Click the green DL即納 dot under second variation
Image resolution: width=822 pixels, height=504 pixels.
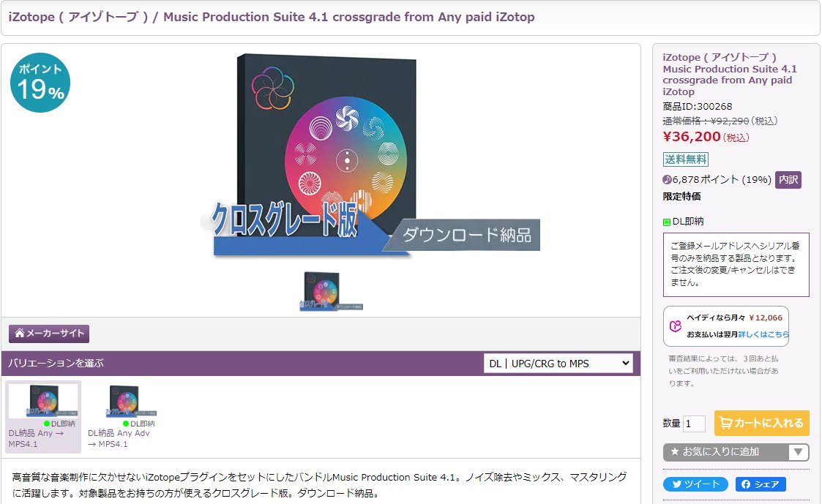(x=126, y=424)
